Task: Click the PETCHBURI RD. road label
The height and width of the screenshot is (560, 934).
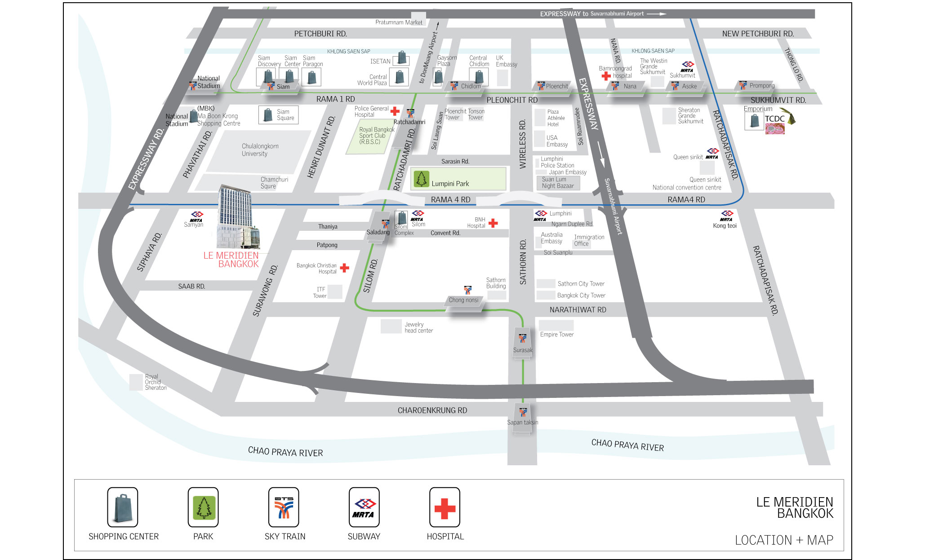Action: (x=320, y=34)
